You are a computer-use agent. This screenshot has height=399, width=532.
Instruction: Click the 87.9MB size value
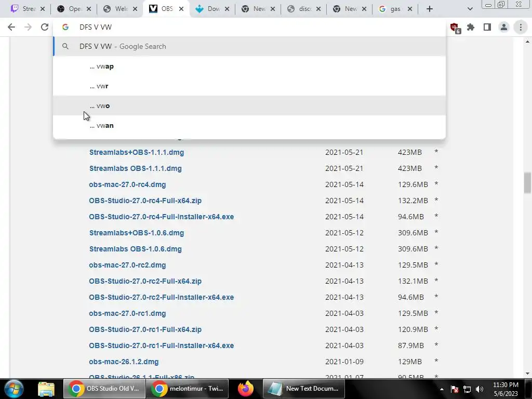tap(411, 345)
